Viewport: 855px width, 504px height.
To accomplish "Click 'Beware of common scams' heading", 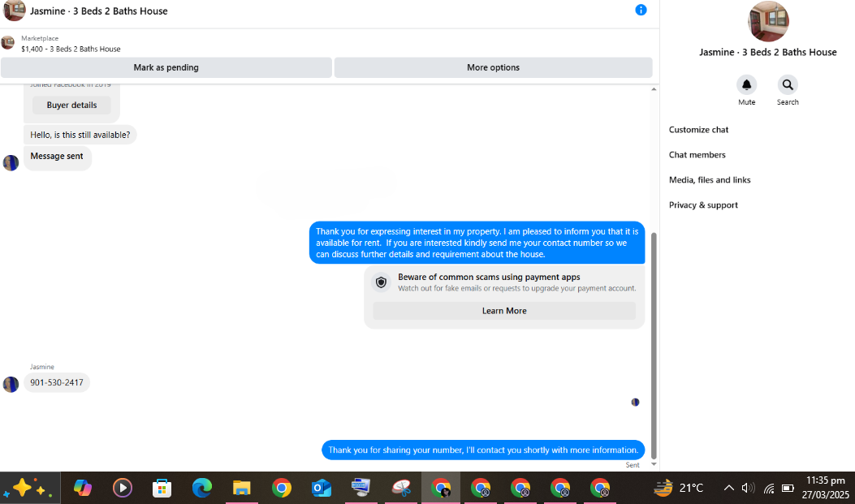I will tap(489, 277).
